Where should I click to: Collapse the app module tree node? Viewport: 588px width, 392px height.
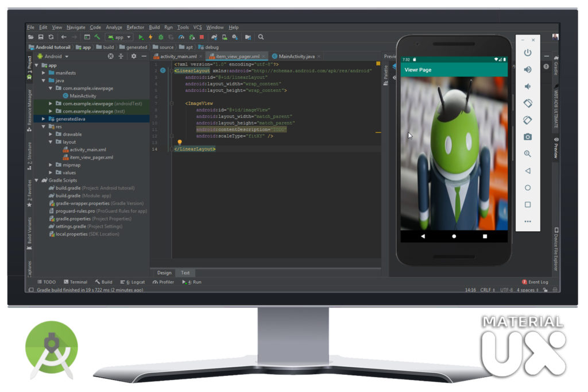click(x=37, y=66)
